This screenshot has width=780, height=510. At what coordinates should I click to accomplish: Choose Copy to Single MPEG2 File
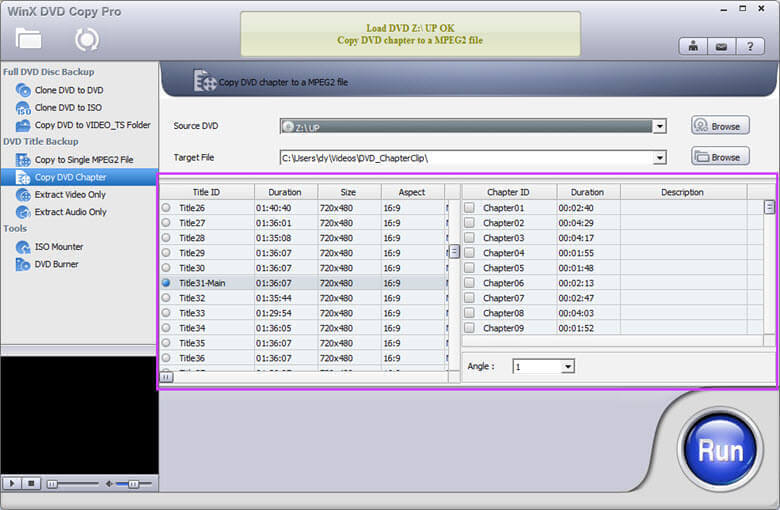[x=84, y=160]
